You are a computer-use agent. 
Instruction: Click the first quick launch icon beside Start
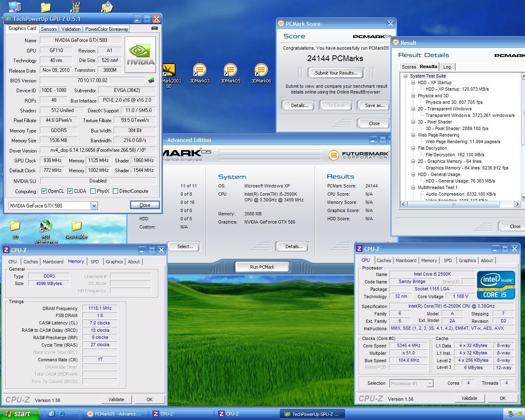(52, 414)
